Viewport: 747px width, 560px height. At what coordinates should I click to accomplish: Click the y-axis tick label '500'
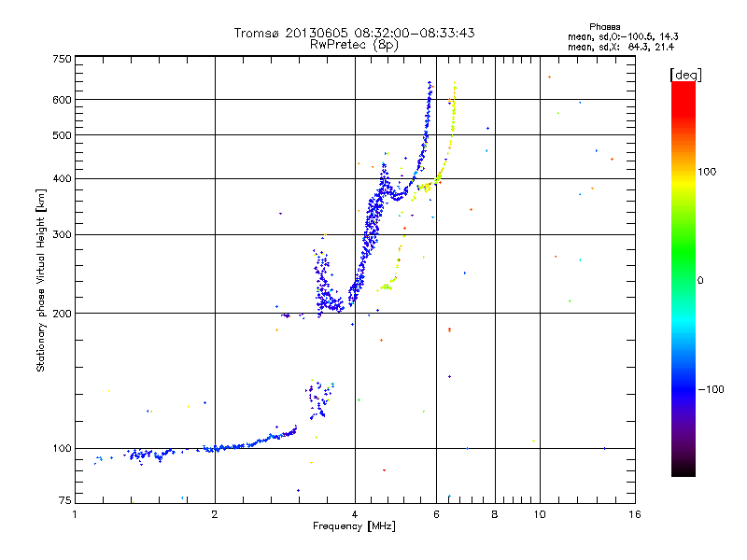pos(63,135)
